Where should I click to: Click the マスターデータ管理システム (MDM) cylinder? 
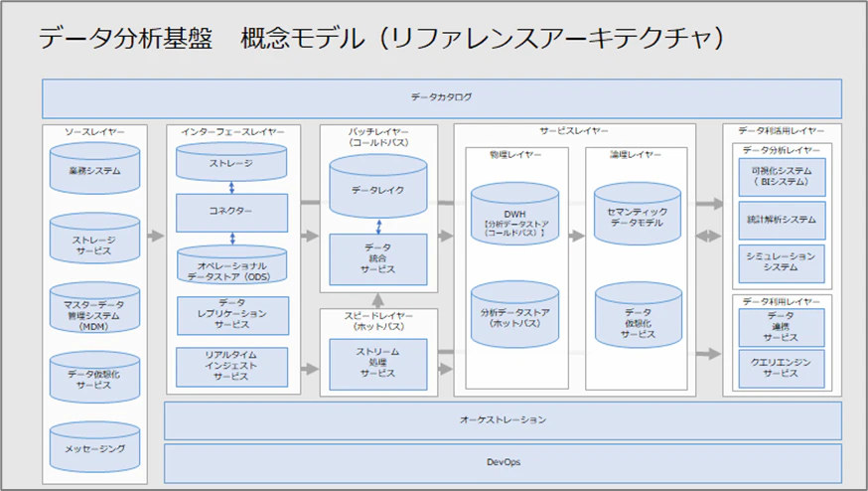(94, 308)
